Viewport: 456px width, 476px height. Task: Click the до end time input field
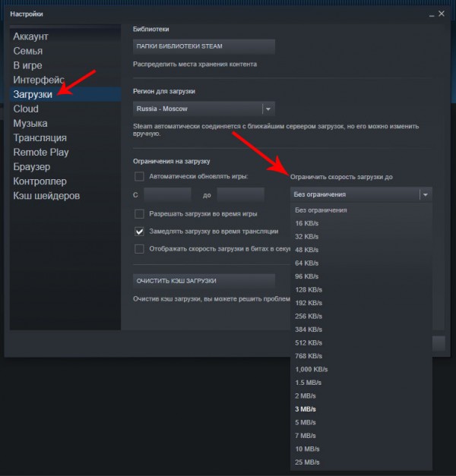240,194
